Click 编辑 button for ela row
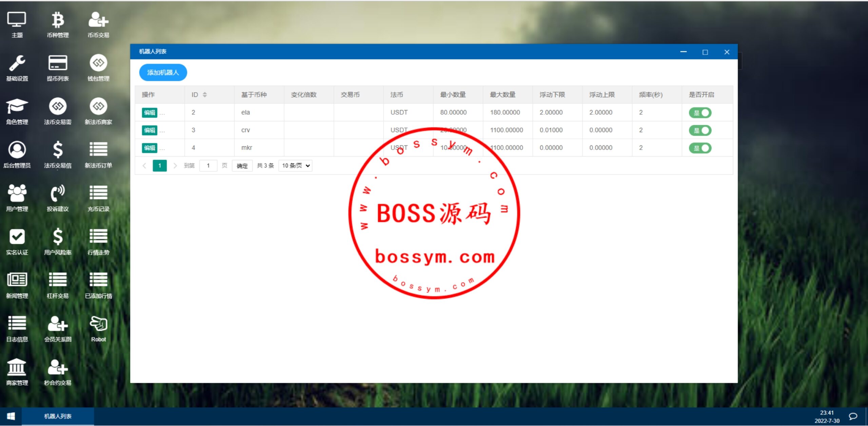Image resolution: width=868 pixels, height=426 pixels. point(150,113)
